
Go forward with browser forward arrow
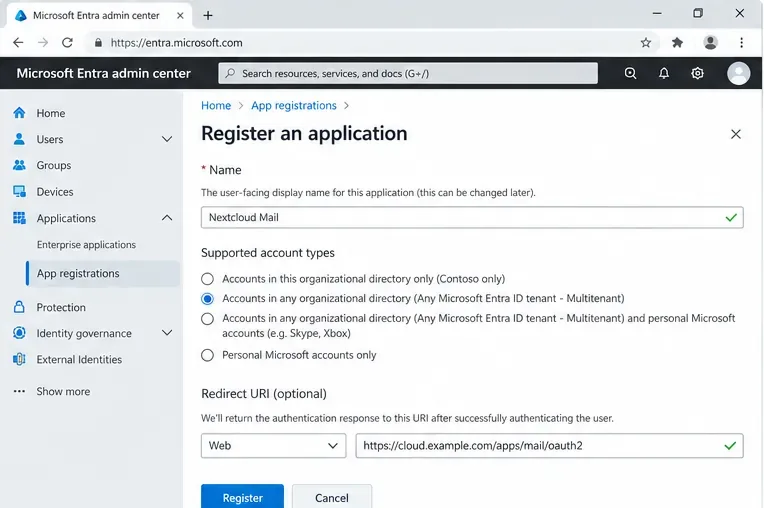tap(43, 43)
